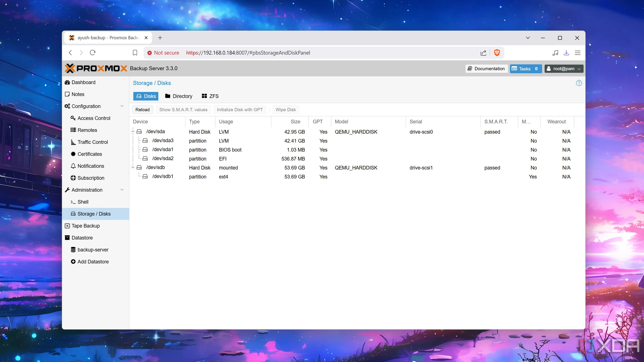This screenshot has height=362, width=644.
Task: Switch to the Directory tab
Action: pyautogui.click(x=179, y=96)
